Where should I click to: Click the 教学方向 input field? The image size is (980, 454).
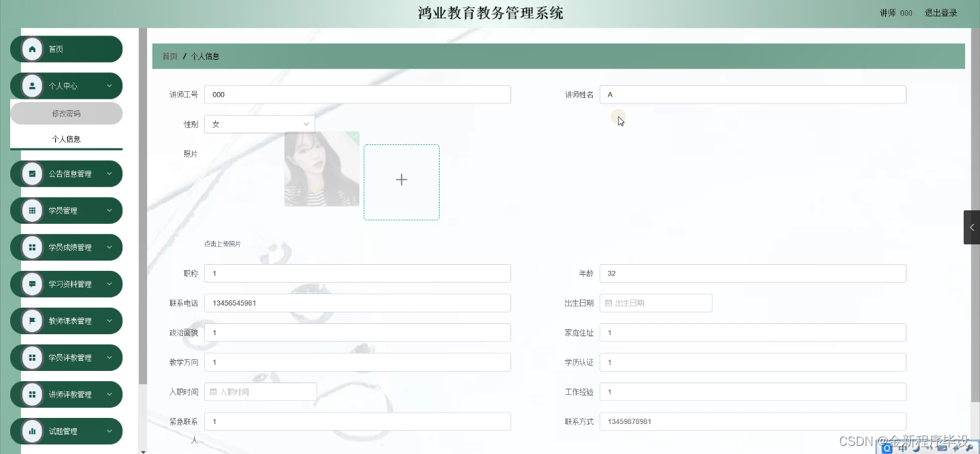click(x=357, y=362)
